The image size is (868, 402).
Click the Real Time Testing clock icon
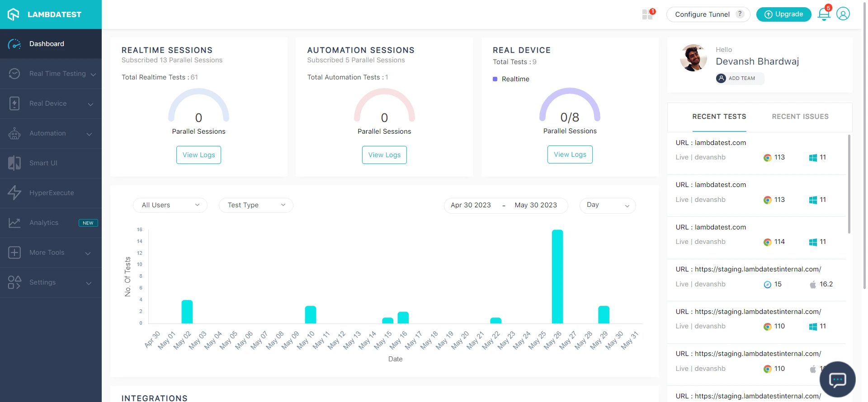[x=14, y=74]
